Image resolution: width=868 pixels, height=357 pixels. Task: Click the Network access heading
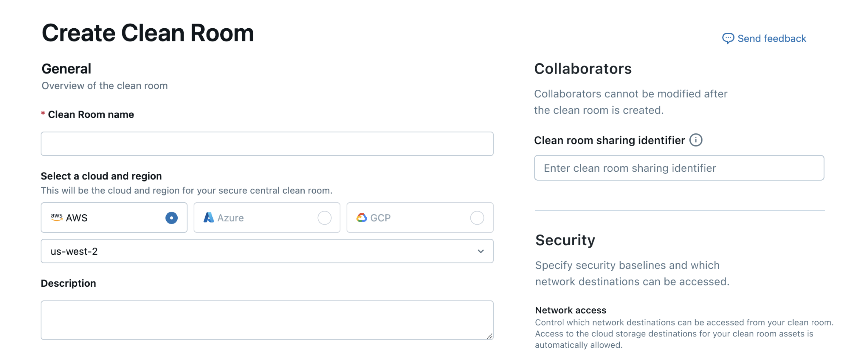pos(571,310)
